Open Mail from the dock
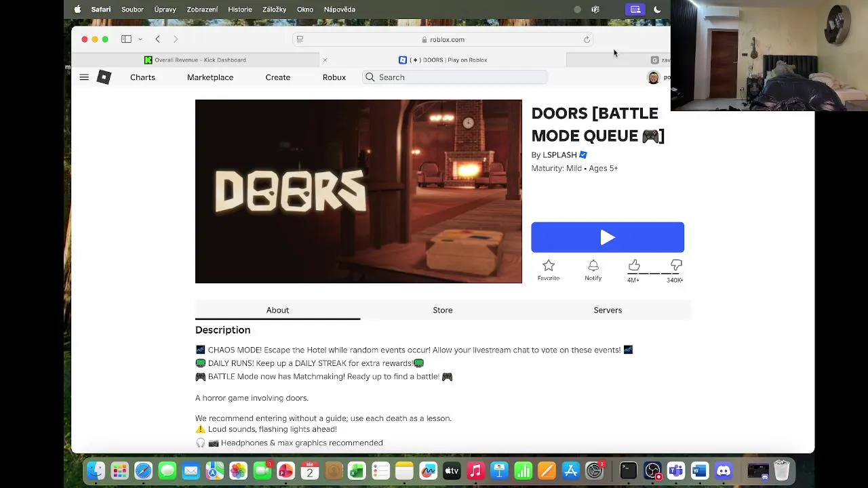868x488 pixels. point(191,470)
